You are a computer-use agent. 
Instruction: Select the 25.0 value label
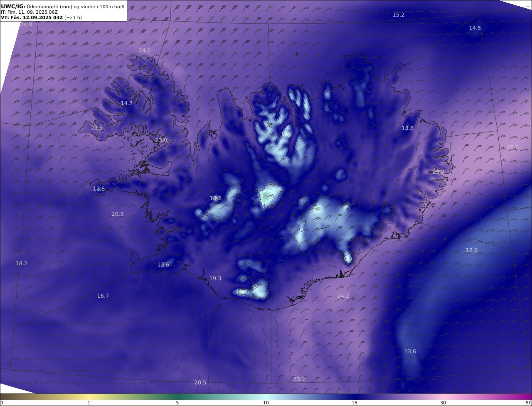(438, 172)
